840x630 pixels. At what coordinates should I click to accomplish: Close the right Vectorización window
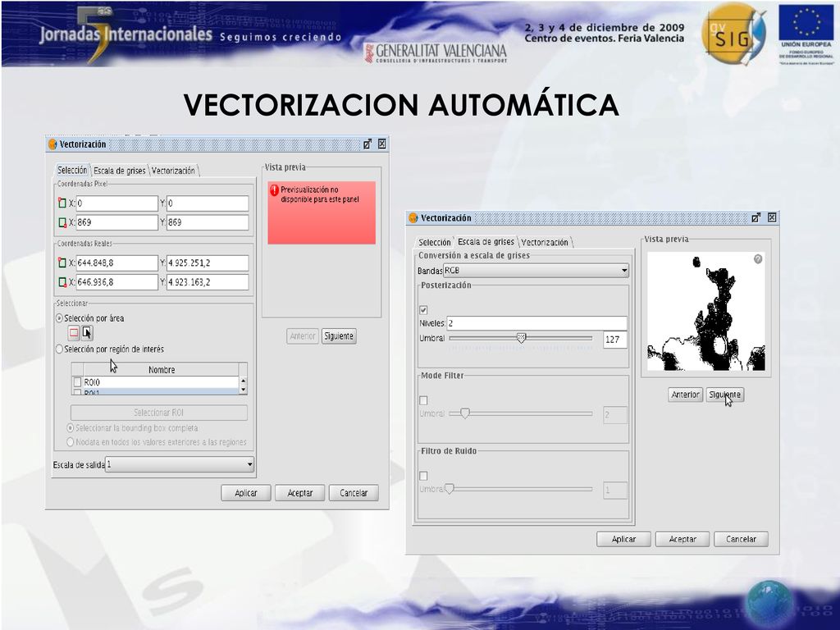(772, 217)
